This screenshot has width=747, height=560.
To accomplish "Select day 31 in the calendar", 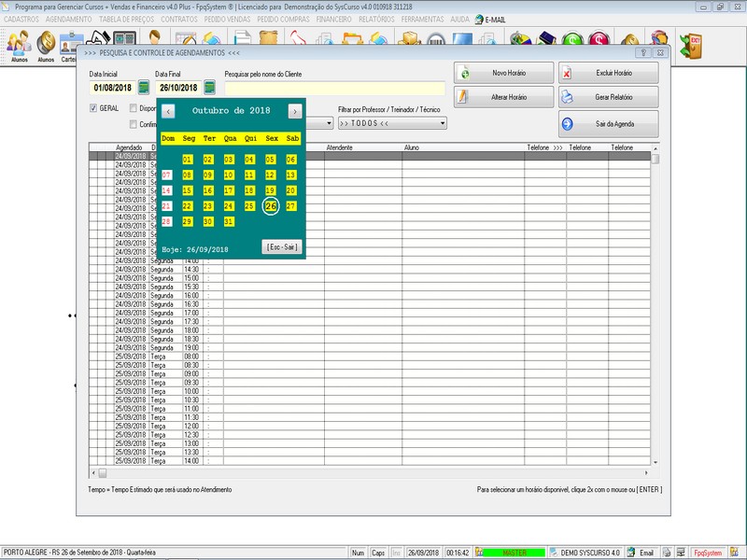I will 229,221.
